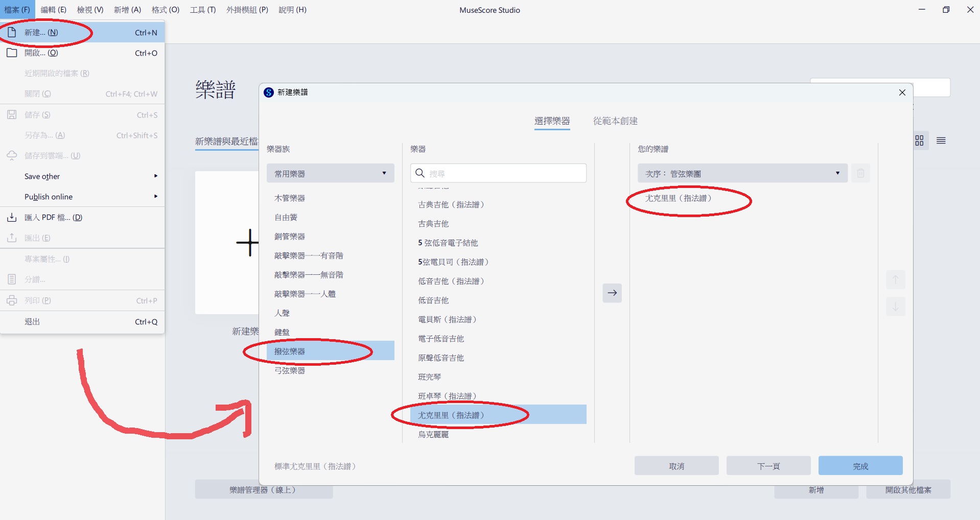Click the arrow button to add the instrument
The height and width of the screenshot is (520, 980).
[x=612, y=293]
